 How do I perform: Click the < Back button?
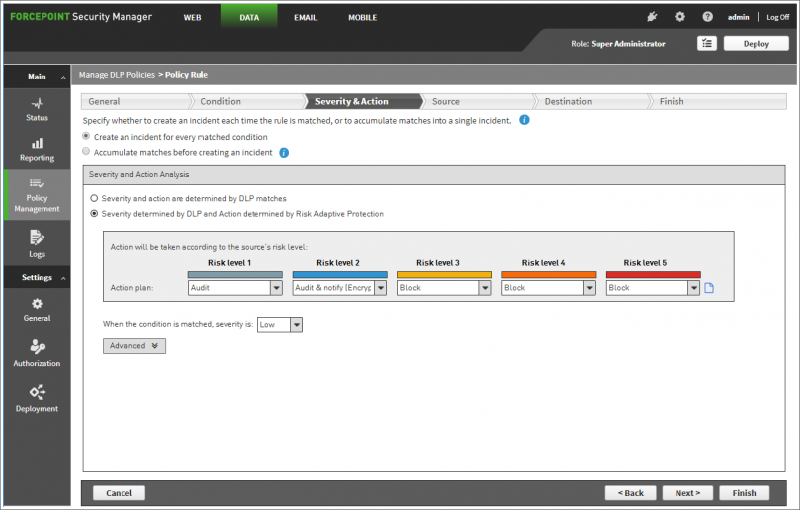click(631, 493)
